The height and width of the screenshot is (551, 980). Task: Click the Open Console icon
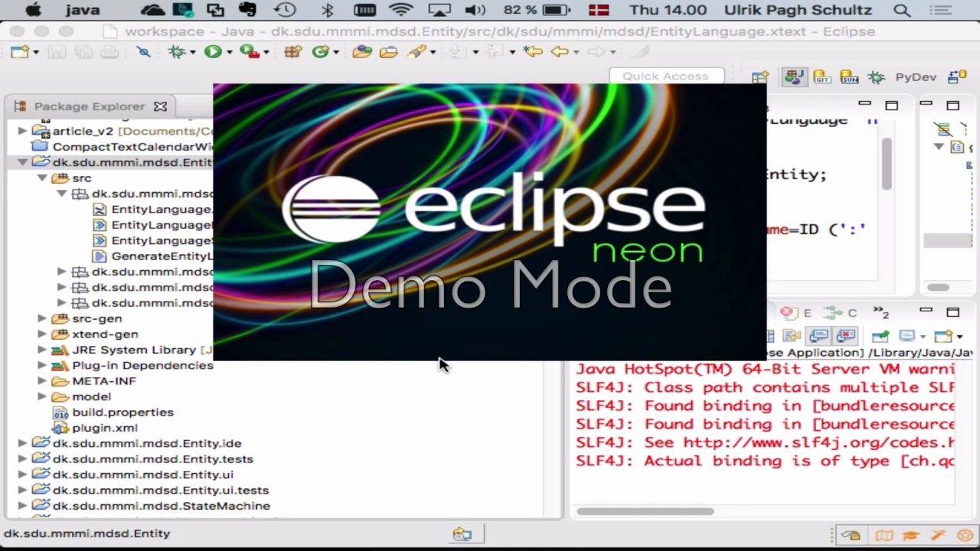click(x=943, y=336)
